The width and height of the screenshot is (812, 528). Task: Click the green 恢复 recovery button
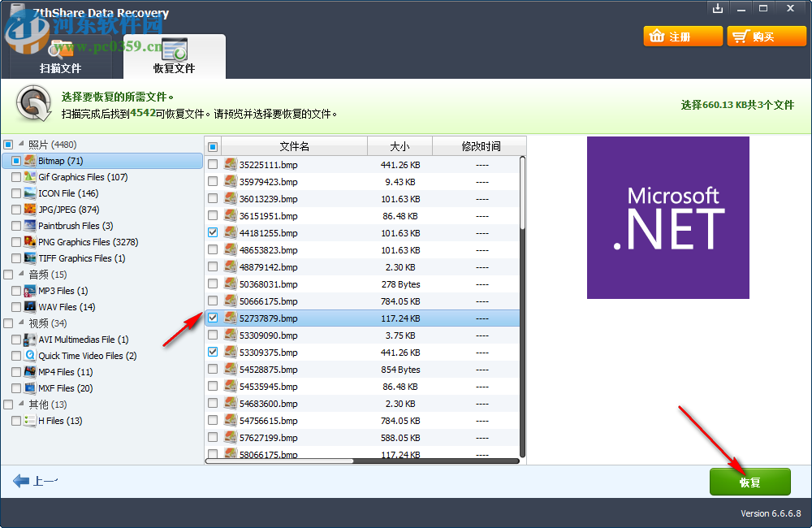click(x=749, y=481)
